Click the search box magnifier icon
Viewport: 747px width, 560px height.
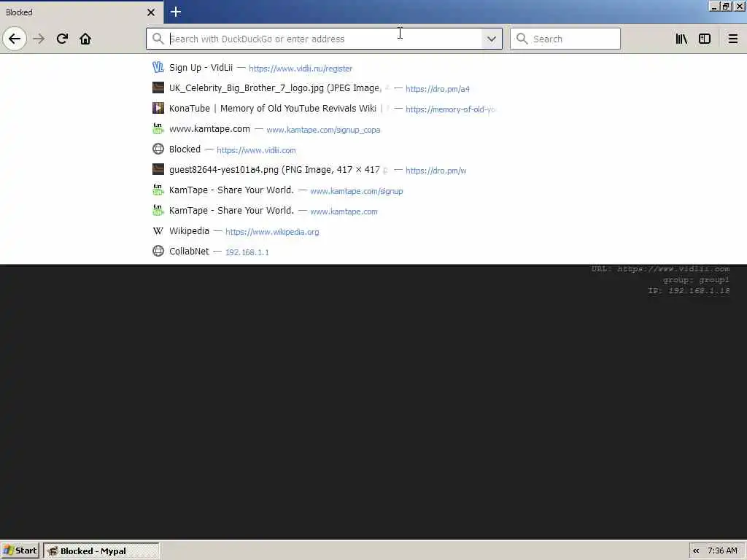[x=522, y=39]
